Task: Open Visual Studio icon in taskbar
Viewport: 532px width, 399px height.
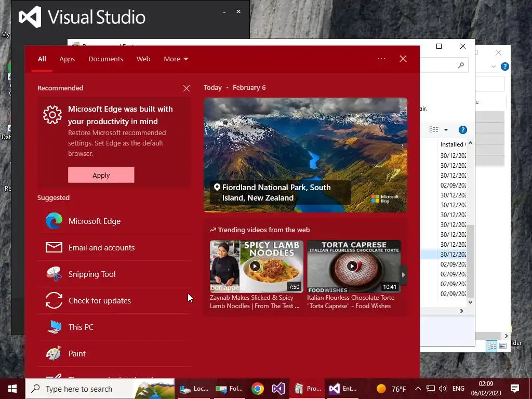Action: [278, 389]
